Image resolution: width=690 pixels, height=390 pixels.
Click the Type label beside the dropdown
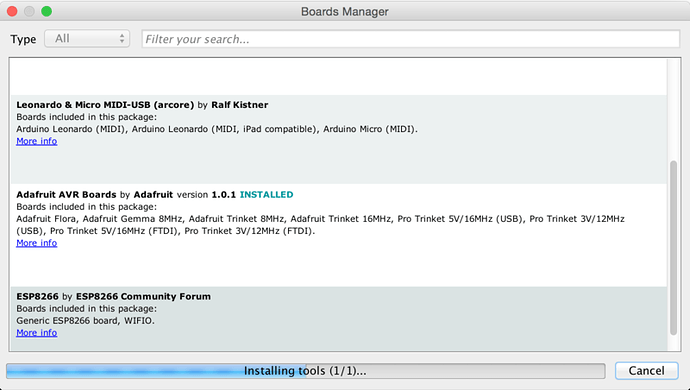click(23, 39)
